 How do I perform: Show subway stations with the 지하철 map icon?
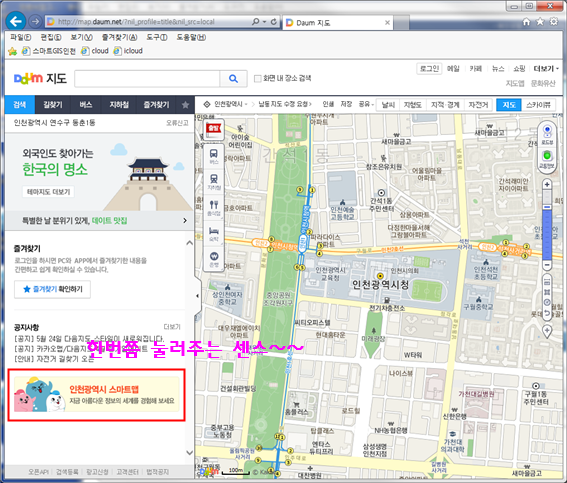coord(214,182)
